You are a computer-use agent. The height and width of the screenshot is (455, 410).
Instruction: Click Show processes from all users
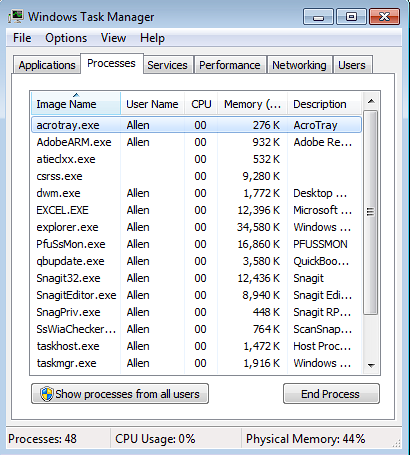[x=120, y=394]
